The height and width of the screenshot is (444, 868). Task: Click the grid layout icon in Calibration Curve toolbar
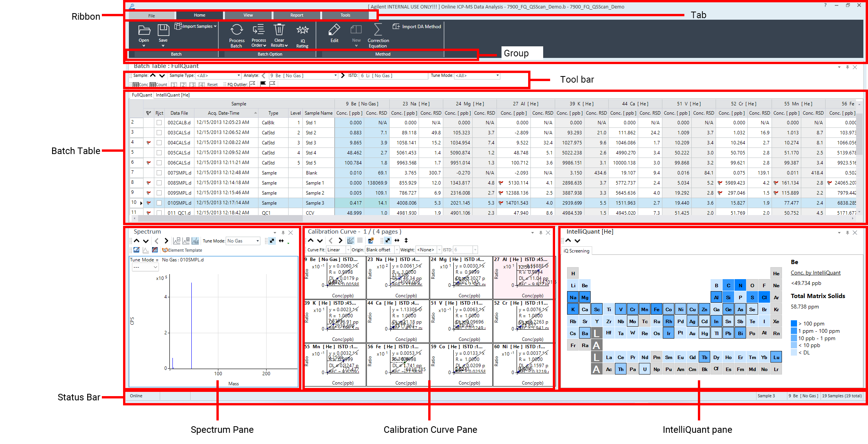point(360,240)
